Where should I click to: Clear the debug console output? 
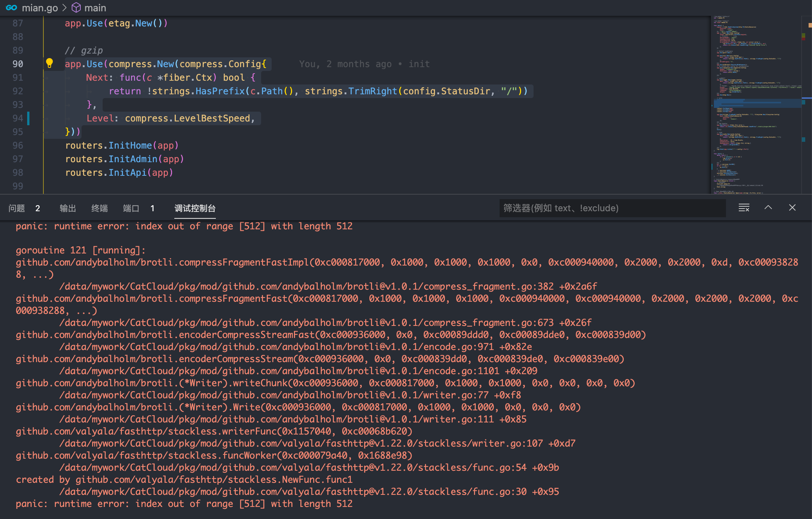coord(743,208)
